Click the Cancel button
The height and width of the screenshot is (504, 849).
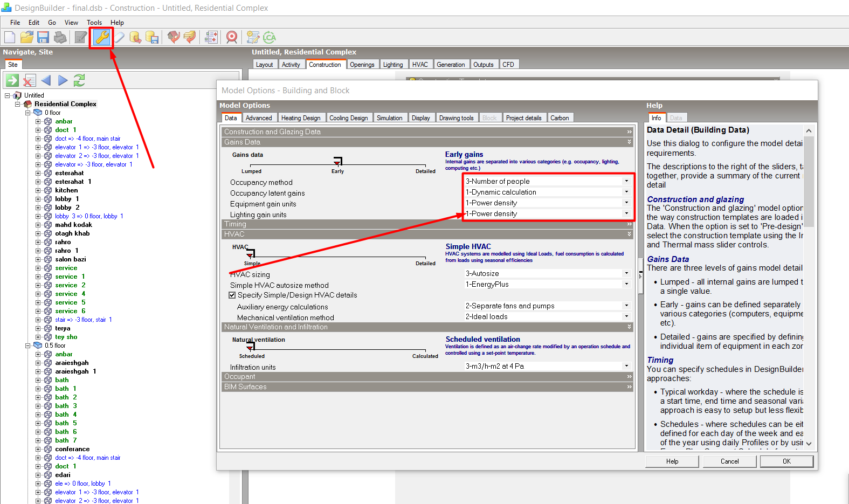(x=730, y=461)
